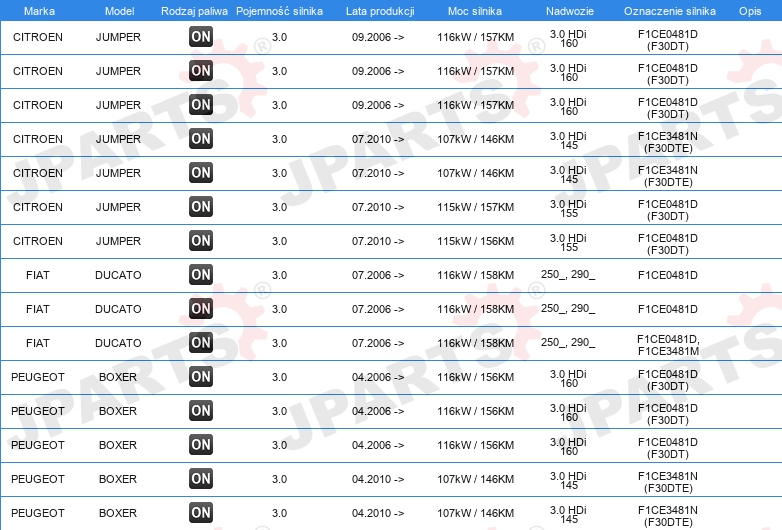782x530 pixels.
Task: Click ON fuel icon in the 115kW / 157KM row
Action: (201, 207)
